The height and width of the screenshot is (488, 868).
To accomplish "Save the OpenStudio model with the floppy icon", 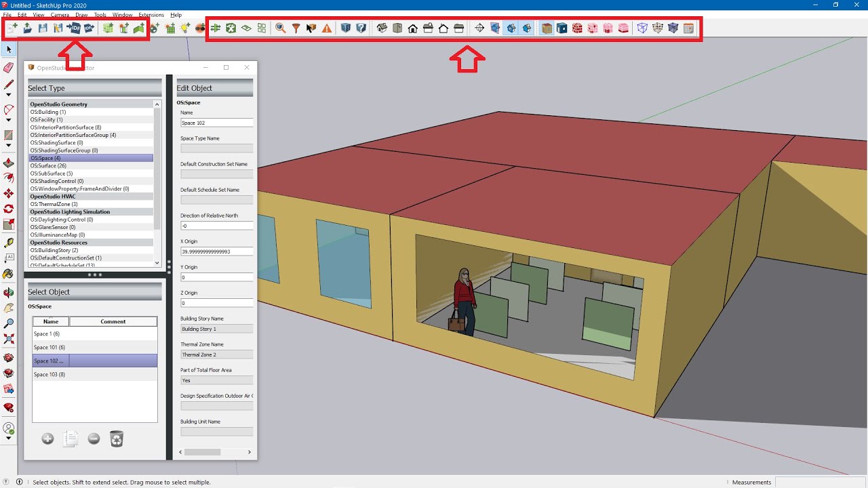I will (x=43, y=28).
